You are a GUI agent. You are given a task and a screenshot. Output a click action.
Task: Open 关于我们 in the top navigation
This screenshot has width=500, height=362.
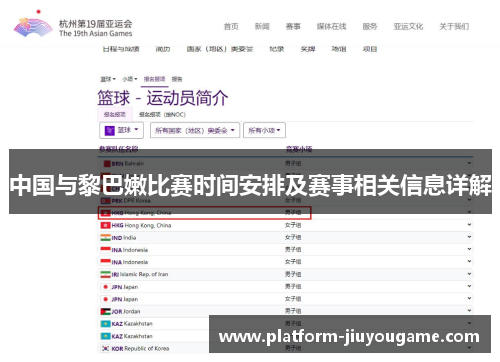pos(454,26)
